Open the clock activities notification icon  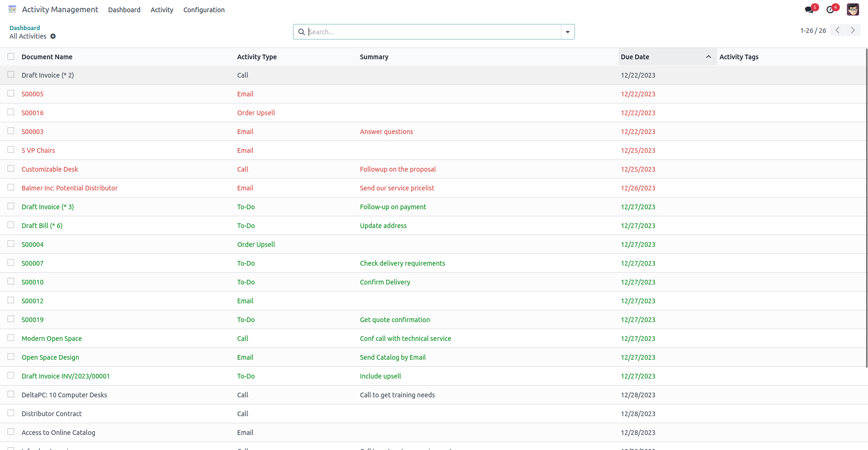click(830, 9)
